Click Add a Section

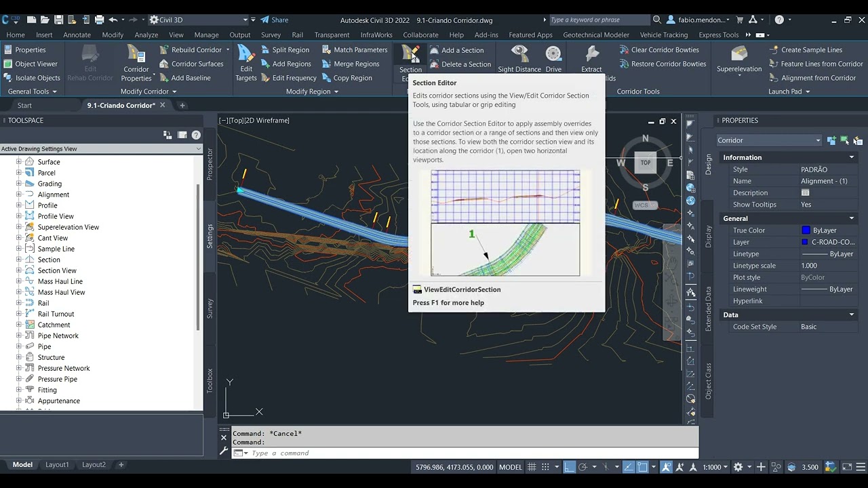(456, 50)
